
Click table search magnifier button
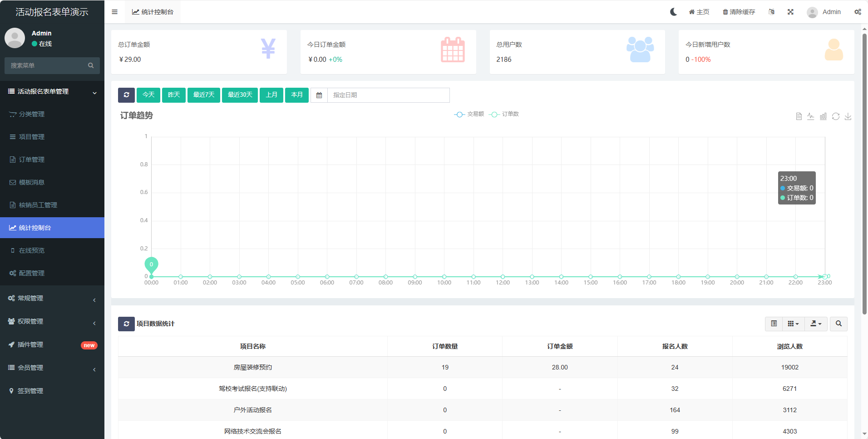(838, 324)
